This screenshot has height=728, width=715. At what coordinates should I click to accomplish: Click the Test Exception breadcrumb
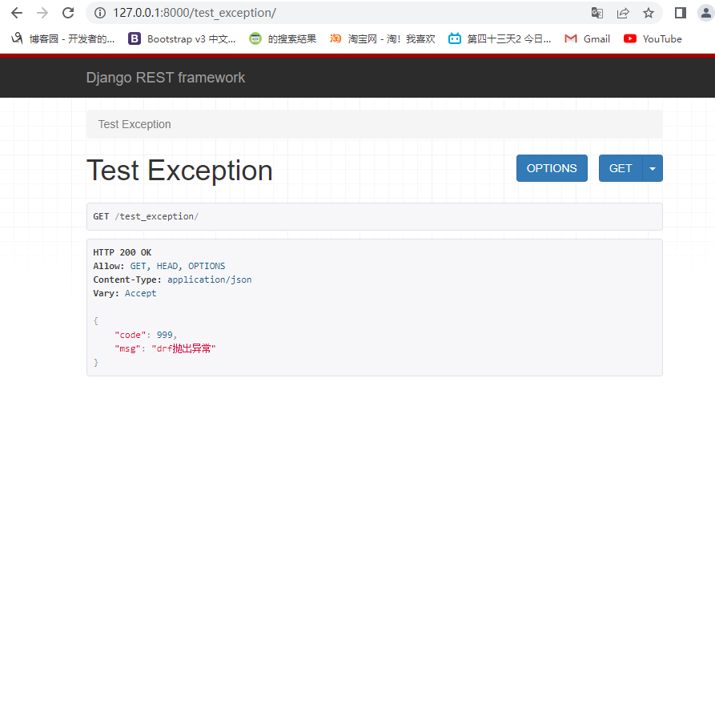(135, 124)
